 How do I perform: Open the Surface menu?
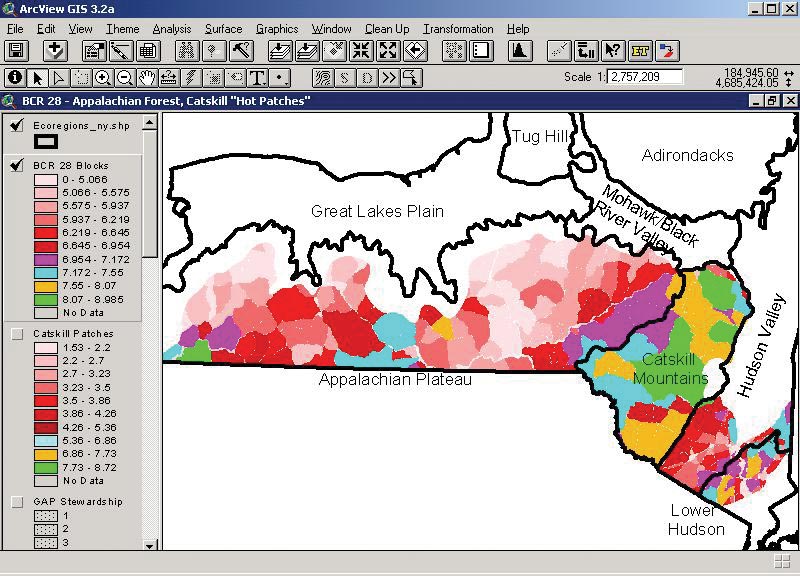[x=223, y=29]
